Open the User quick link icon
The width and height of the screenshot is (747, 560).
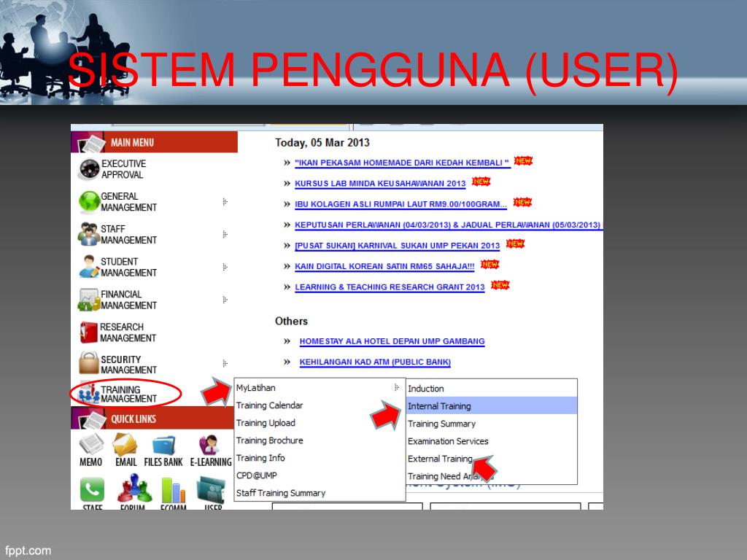click(x=211, y=490)
